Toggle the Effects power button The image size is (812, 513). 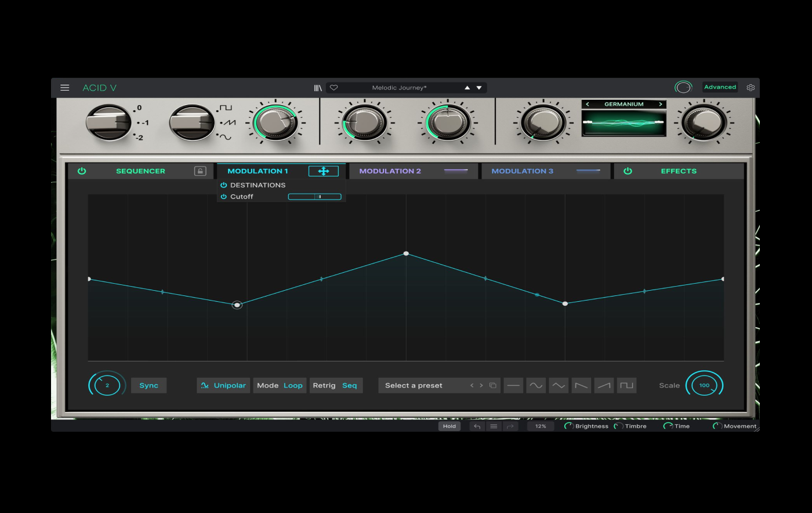click(x=628, y=171)
